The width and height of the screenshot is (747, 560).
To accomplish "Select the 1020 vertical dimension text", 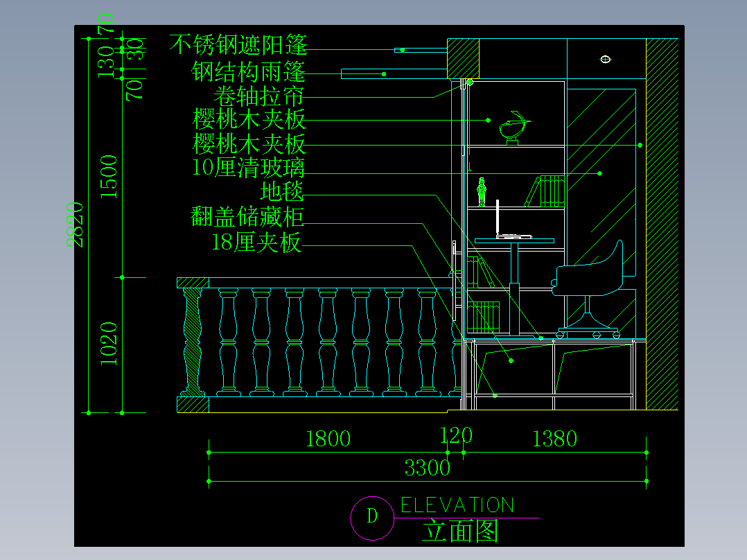I will pyautogui.click(x=109, y=344).
